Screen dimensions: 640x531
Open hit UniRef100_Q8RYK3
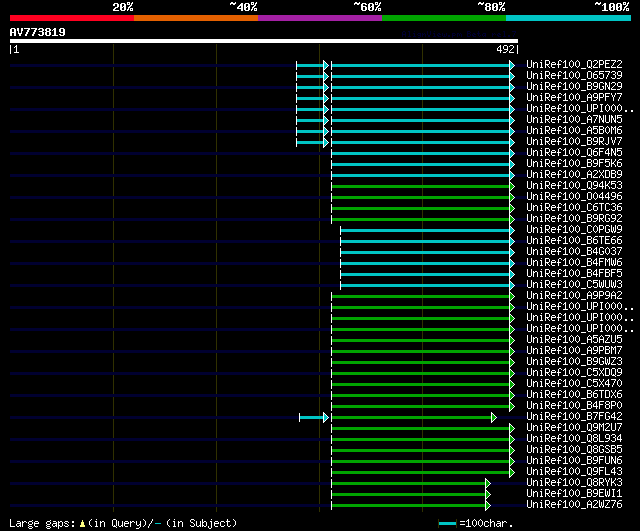[x=574, y=483]
